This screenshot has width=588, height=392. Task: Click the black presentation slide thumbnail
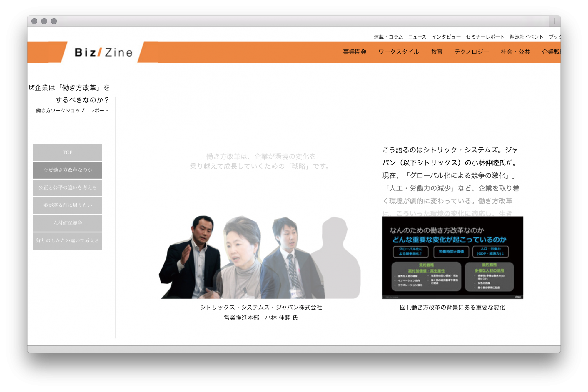[x=452, y=258]
